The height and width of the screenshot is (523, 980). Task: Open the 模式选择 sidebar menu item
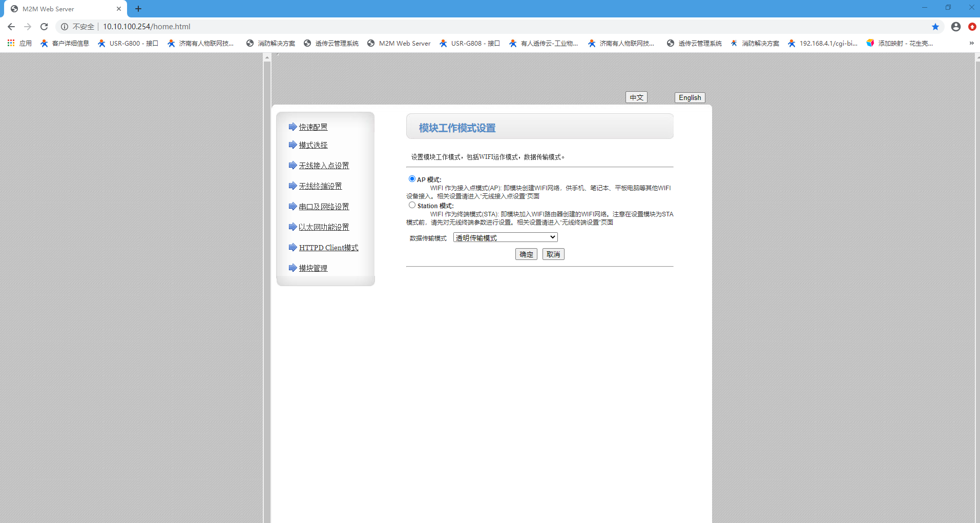click(313, 145)
